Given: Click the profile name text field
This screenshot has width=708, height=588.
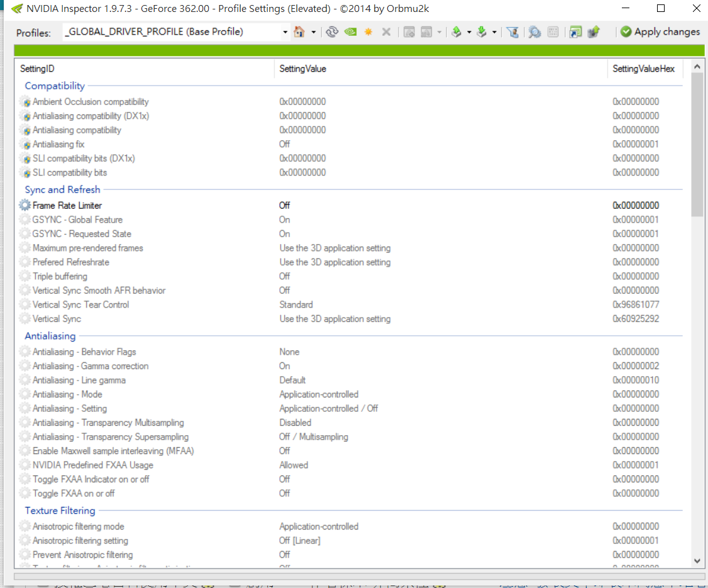Looking at the screenshot, I should click(x=172, y=31).
